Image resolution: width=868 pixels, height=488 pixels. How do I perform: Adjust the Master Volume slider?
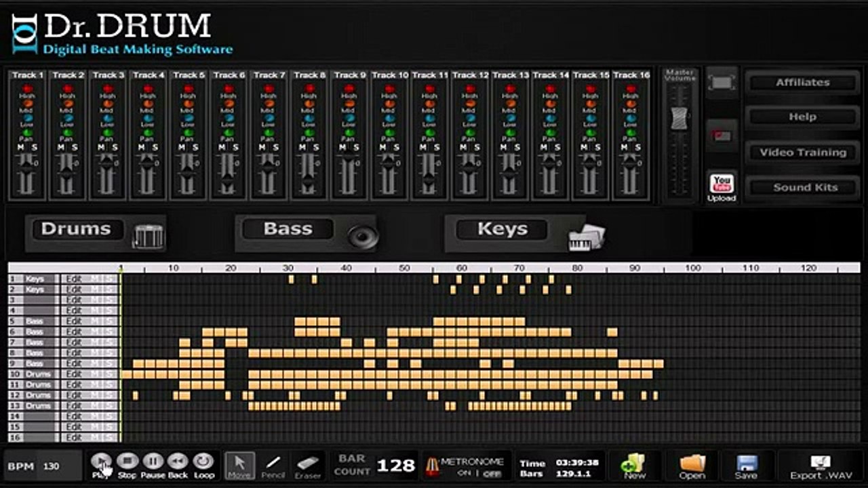[679, 118]
